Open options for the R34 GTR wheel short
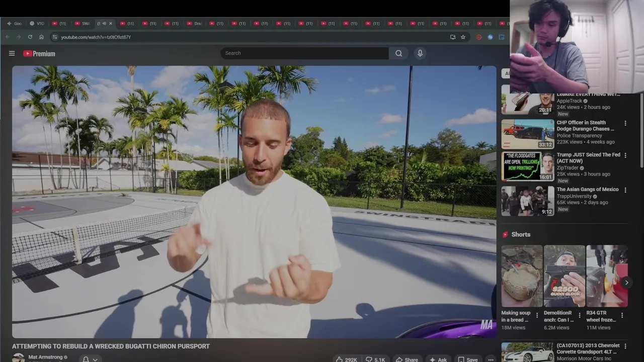 [x=622, y=315]
